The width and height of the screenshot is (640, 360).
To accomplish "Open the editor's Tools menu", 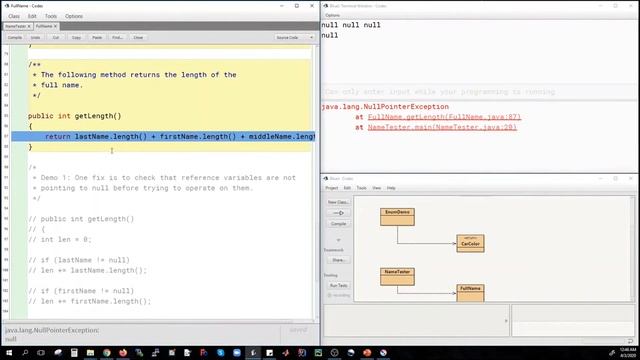I will pyautogui.click(x=51, y=16).
